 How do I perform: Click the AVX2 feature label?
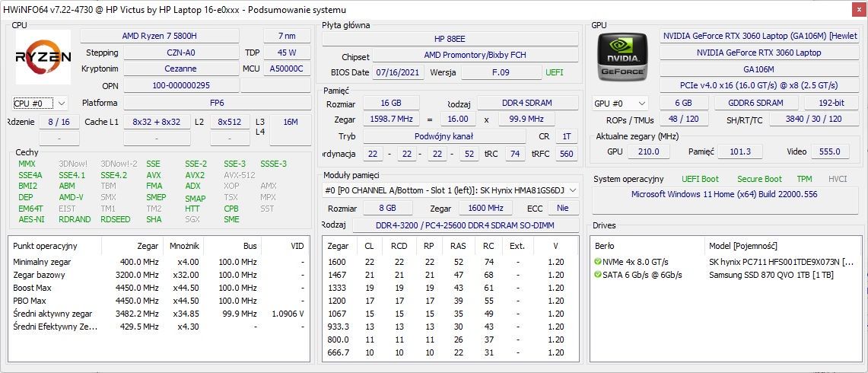point(195,175)
